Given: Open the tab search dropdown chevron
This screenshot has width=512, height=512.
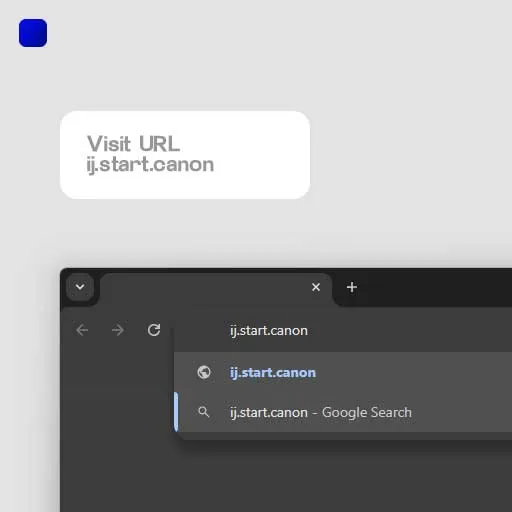Looking at the screenshot, I should (x=80, y=287).
